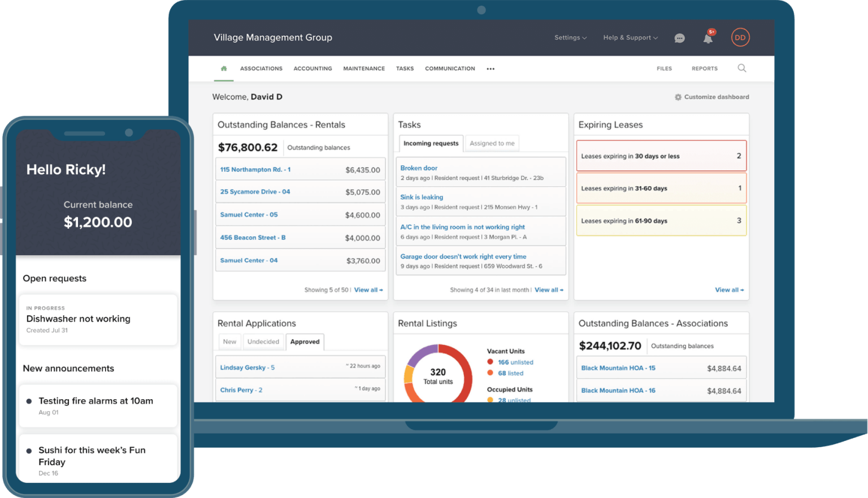868x498 pixels.
Task: Click View all in Expiring Leases
Action: [728, 290]
